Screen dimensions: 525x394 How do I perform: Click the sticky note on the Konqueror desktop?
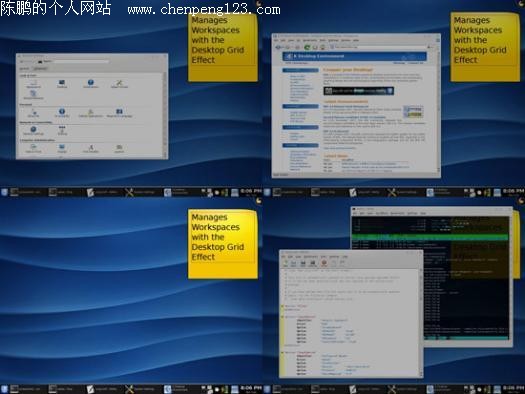(485, 47)
